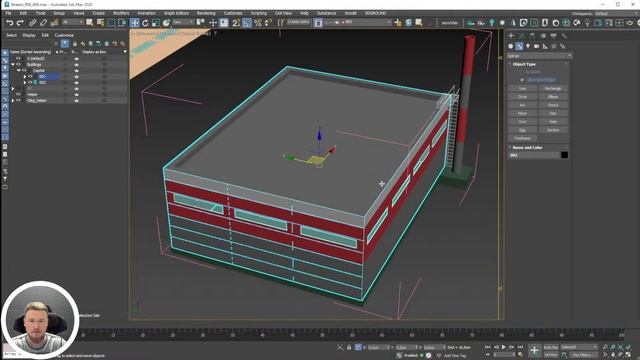Toggle visibility eye of Capital layer

click(x=24, y=71)
